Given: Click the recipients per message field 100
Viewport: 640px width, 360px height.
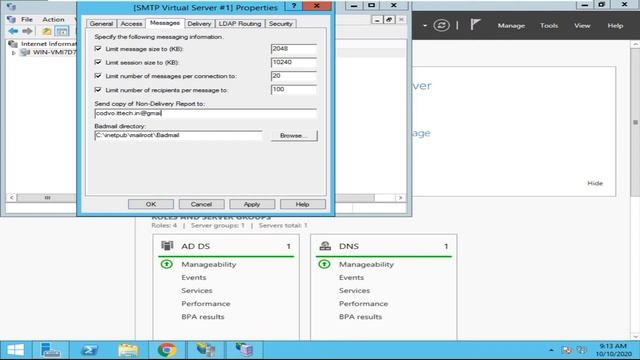Looking at the screenshot, I should [x=293, y=89].
